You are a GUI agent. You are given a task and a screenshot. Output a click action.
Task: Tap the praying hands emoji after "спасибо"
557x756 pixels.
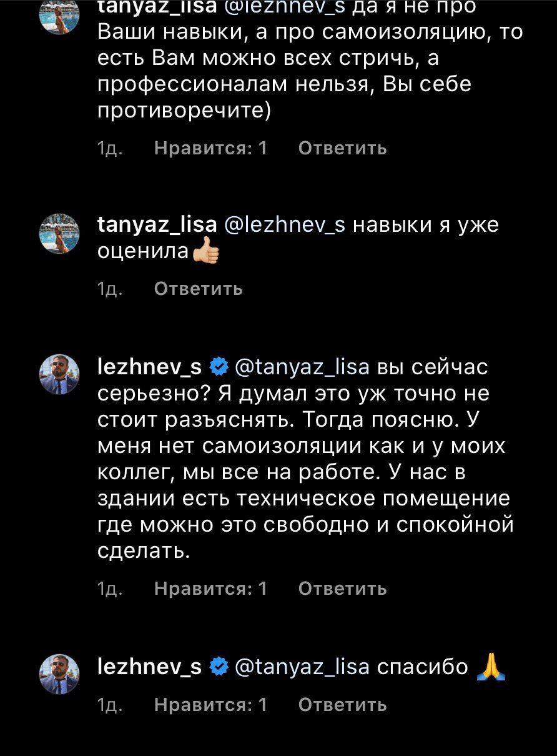[x=490, y=667]
